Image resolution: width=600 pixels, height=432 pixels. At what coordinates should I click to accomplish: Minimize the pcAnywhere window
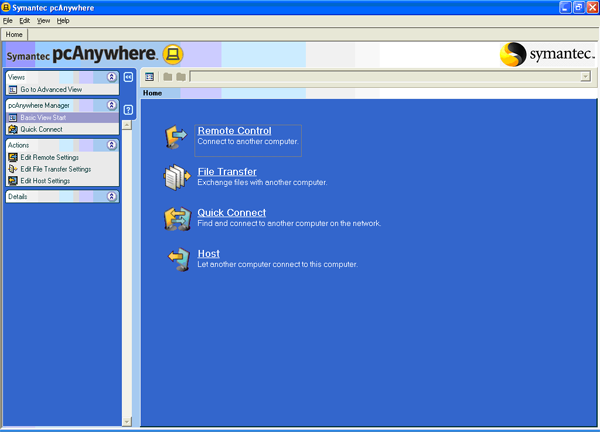(565, 7)
